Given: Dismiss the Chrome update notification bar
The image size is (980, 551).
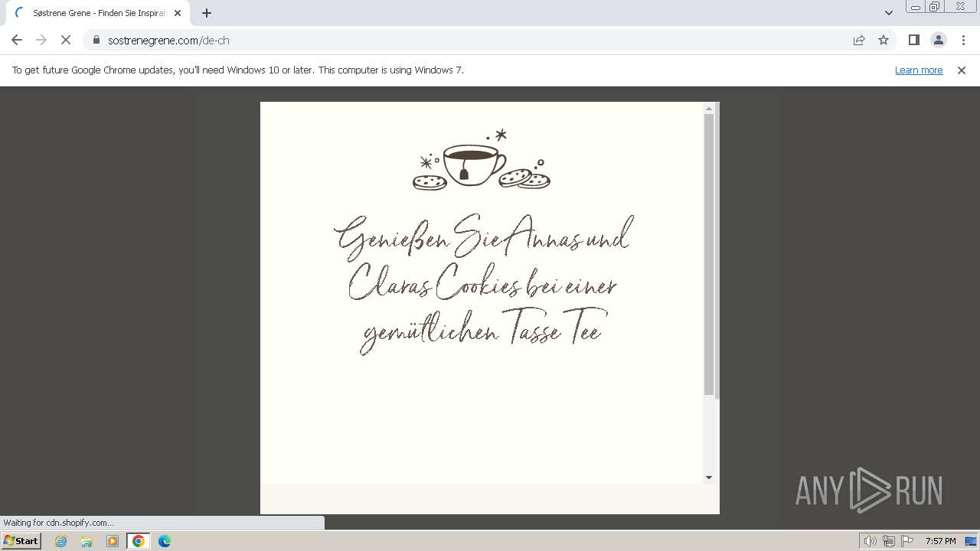Looking at the screenshot, I should (962, 70).
